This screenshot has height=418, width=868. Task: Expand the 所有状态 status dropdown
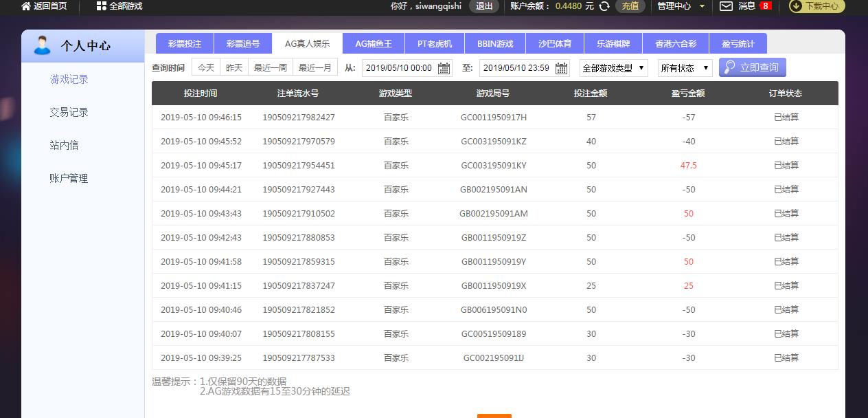(685, 68)
